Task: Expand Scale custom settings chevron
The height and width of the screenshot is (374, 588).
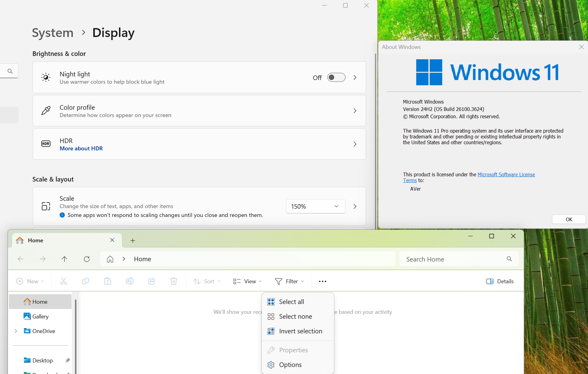Action: tap(355, 206)
